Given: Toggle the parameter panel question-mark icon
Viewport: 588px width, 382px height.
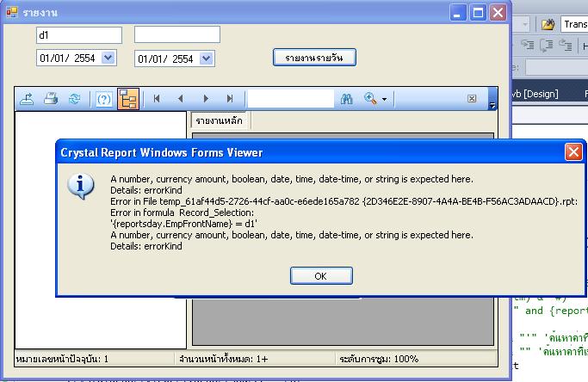Looking at the screenshot, I should coord(103,99).
